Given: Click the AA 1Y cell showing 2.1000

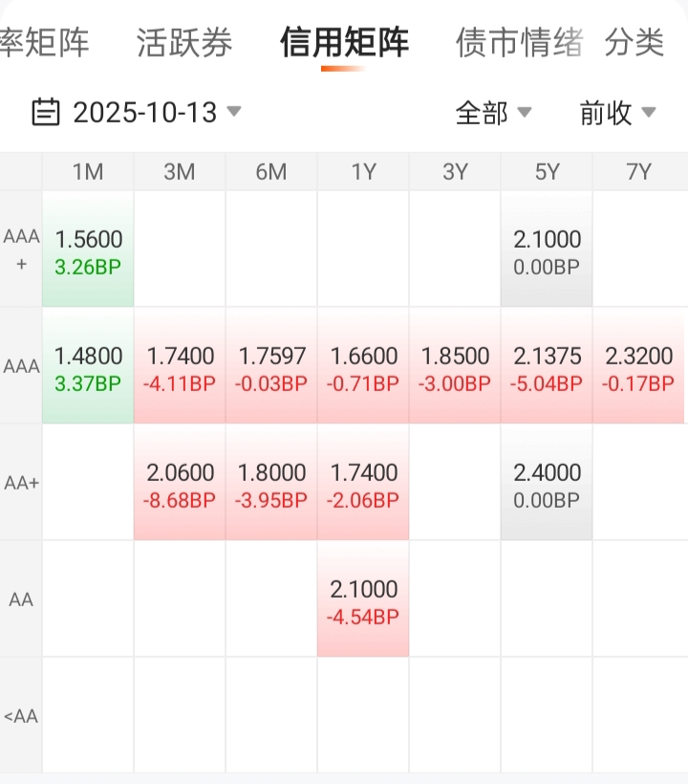Looking at the screenshot, I should [363, 601].
